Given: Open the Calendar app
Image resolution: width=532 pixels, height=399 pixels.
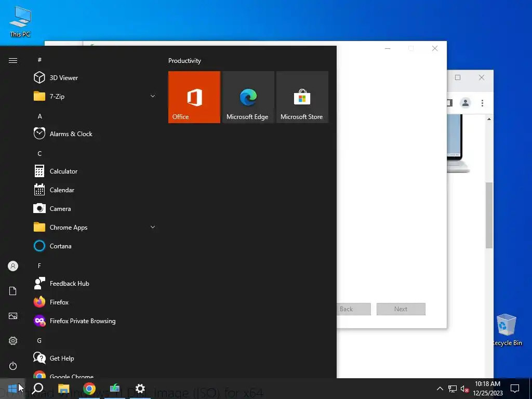Looking at the screenshot, I should click(x=95, y=190).
